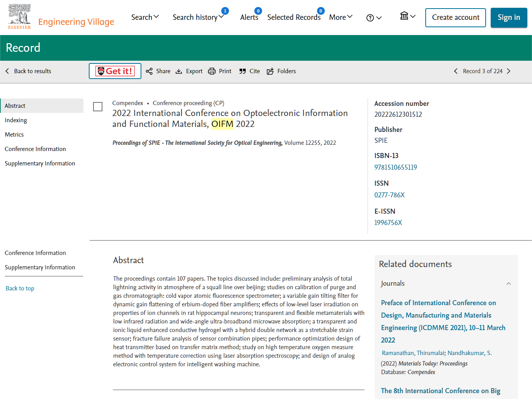The image size is (532, 399).
Task: Save record to Folders
Action: pyautogui.click(x=281, y=71)
